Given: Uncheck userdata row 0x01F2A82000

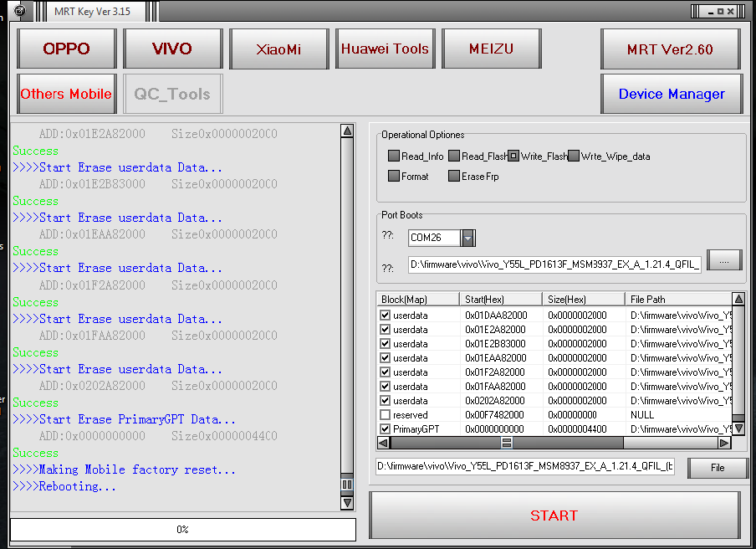Looking at the screenshot, I should click(x=385, y=372).
